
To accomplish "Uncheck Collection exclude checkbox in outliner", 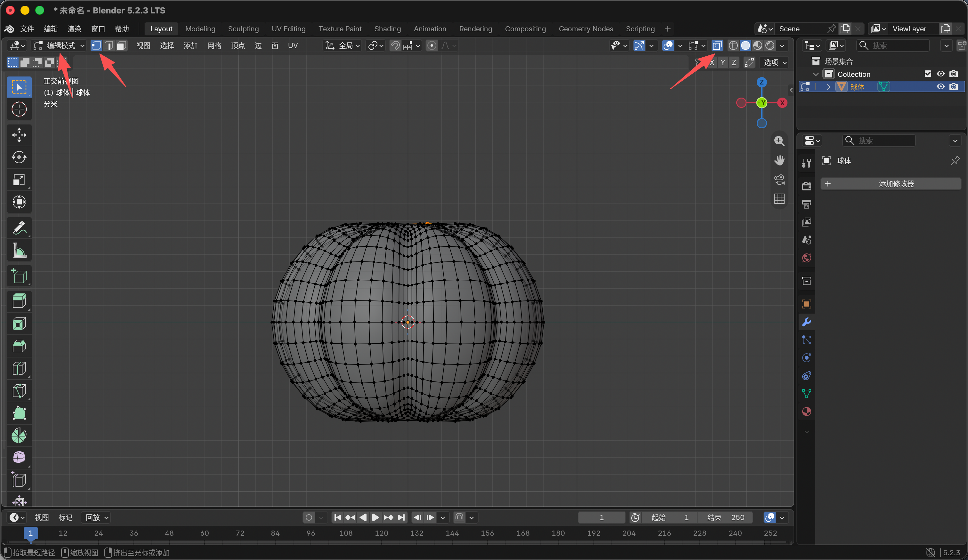I will 928,74.
